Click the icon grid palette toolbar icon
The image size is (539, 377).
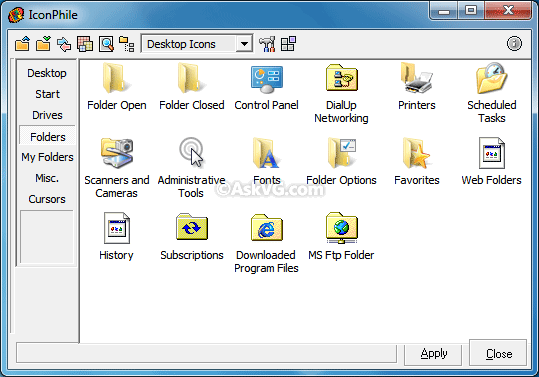85,44
